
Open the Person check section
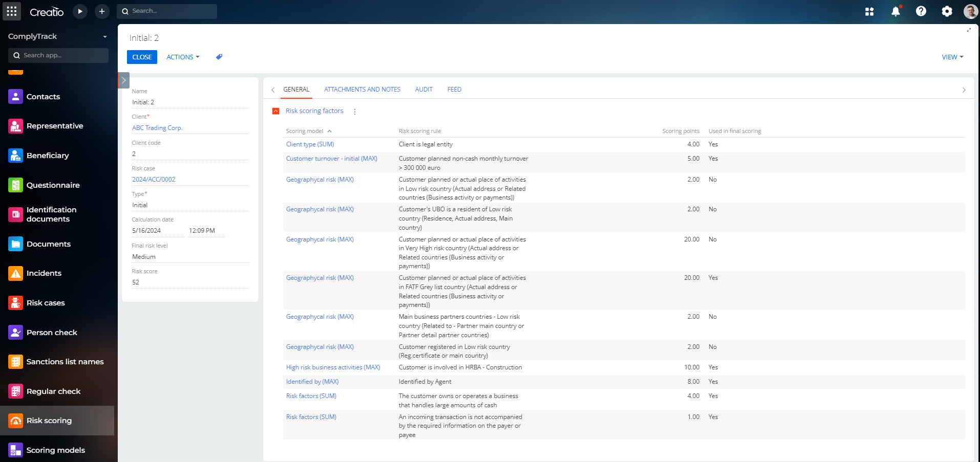point(52,332)
